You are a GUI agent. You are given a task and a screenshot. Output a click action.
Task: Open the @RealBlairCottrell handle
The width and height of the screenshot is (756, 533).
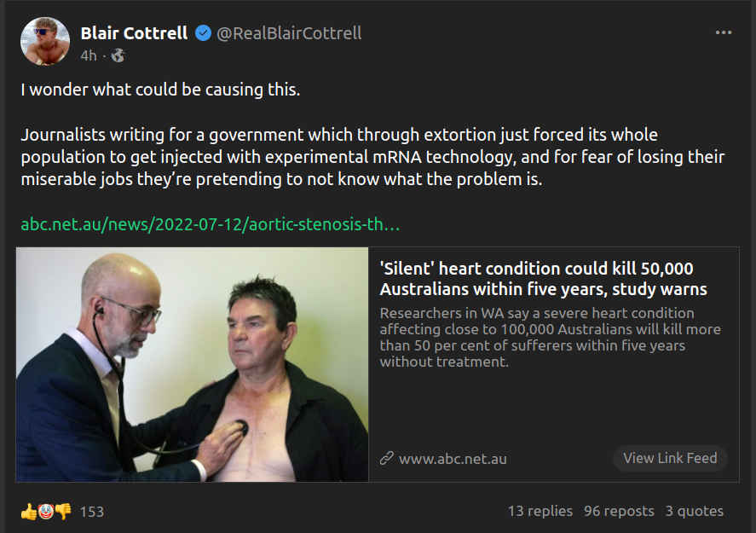pyautogui.click(x=289, y=33)
